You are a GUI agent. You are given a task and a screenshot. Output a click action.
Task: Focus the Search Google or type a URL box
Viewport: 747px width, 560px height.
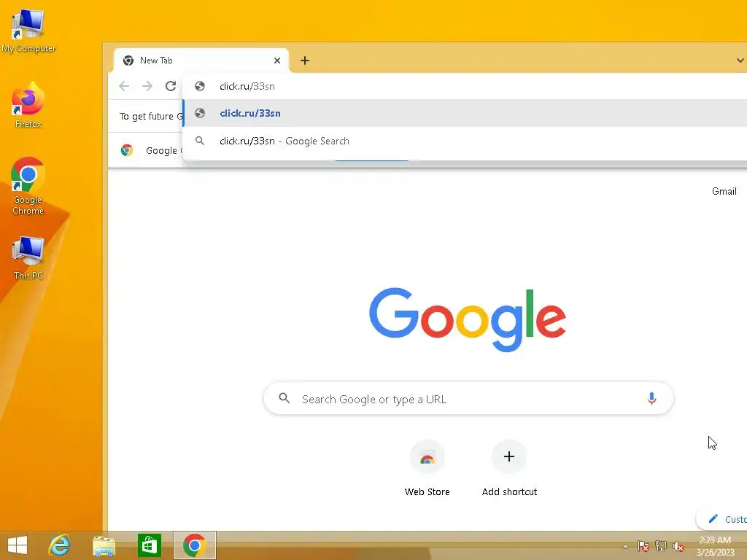[x=468, y=399]
